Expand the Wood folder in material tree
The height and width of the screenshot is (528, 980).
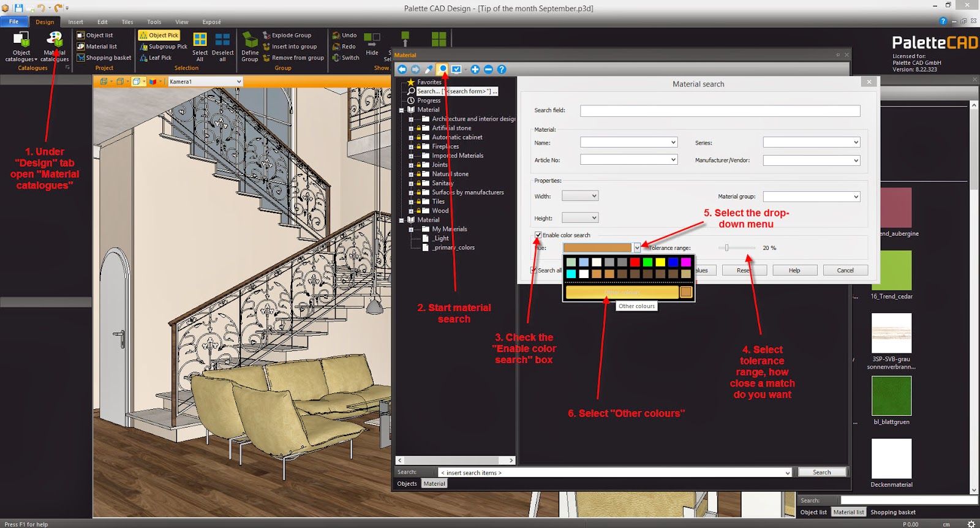click(410, 211)
